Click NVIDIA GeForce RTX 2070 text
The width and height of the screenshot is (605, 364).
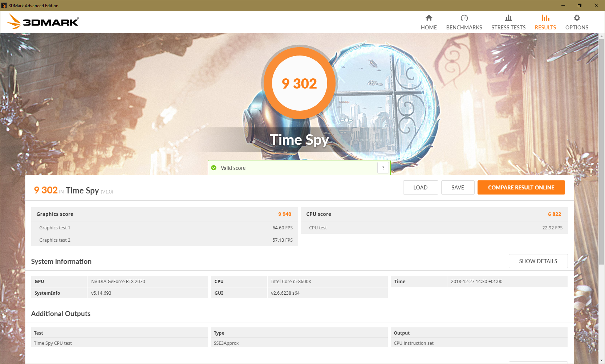(118, 282)
